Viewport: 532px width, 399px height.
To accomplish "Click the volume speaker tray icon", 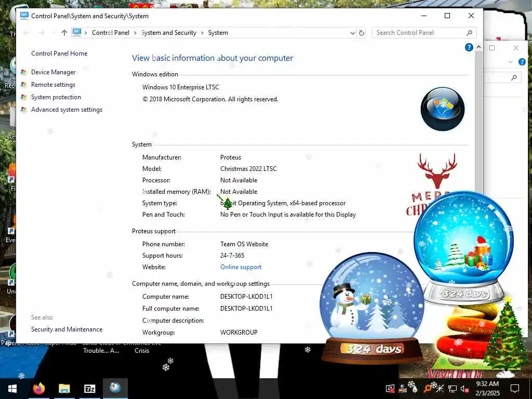I will pos(464,389).
